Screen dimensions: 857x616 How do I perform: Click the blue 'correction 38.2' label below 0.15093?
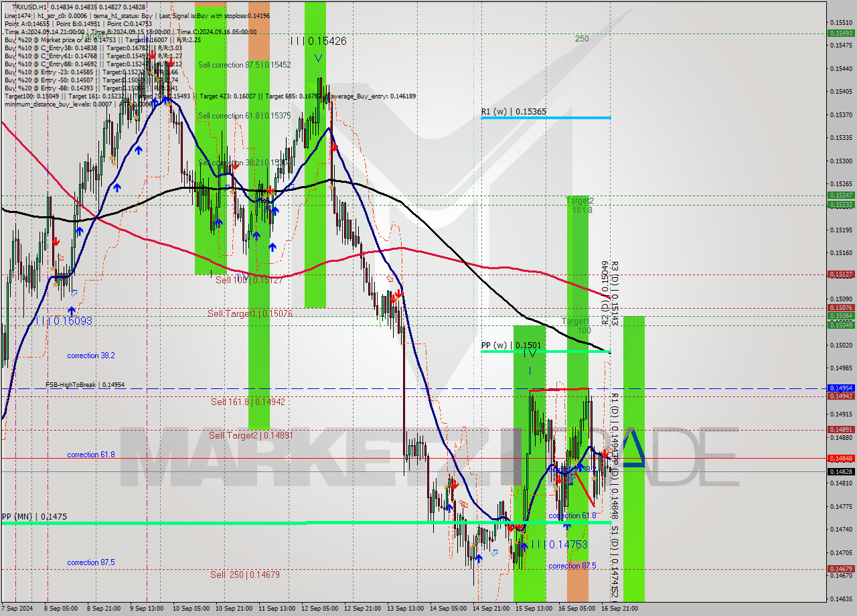[91, 356]
